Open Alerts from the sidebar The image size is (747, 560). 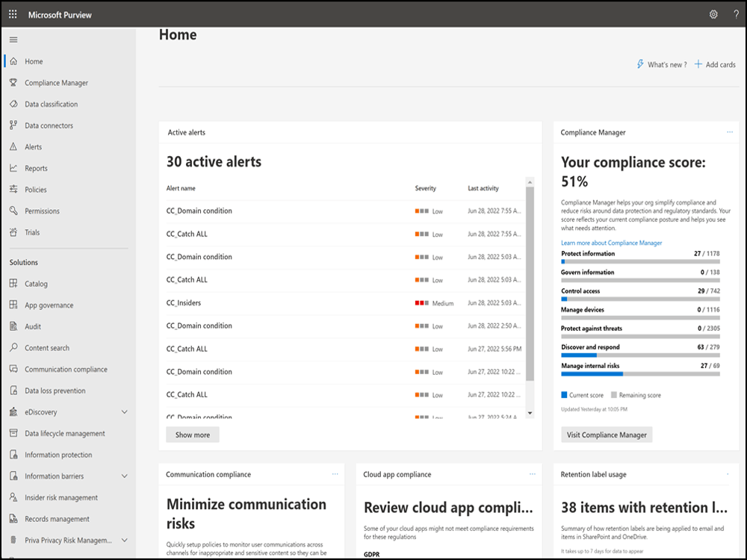(34, 146)
